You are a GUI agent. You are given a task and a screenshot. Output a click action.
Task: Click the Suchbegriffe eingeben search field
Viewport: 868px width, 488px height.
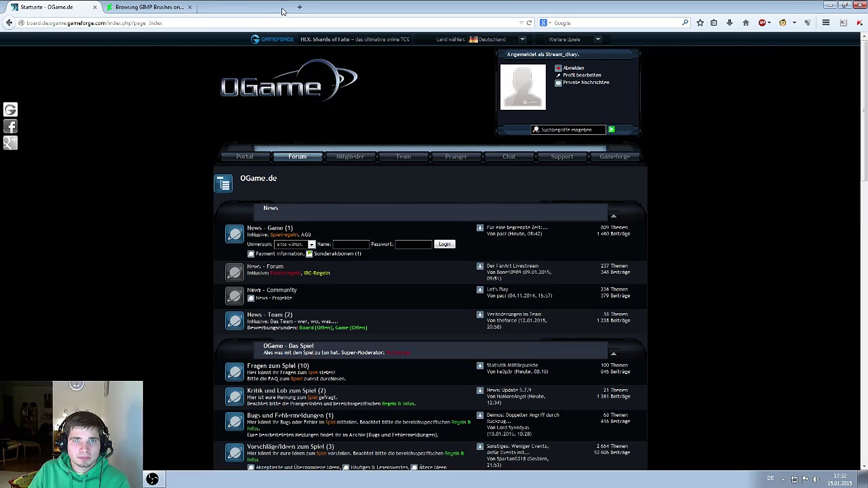tap(568, 129)
